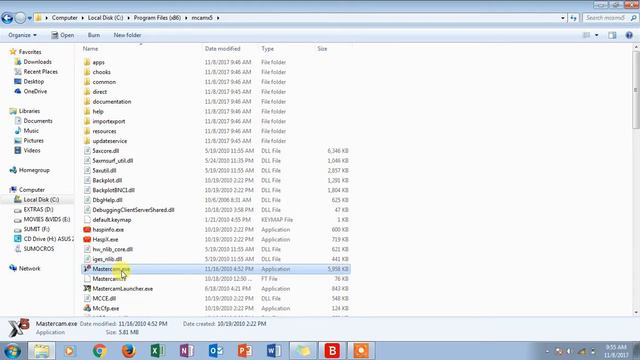
Task: Sort by the Date modified column header
Action: 222,49
